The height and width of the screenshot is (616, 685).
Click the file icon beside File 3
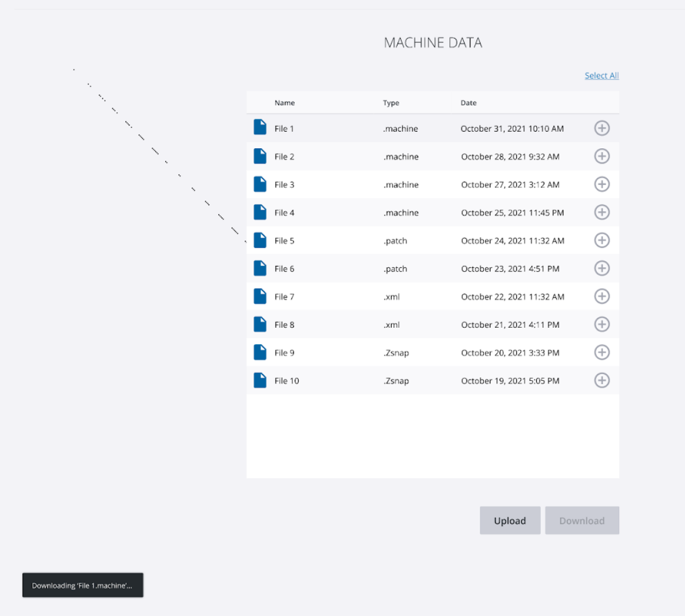[260, 184]
